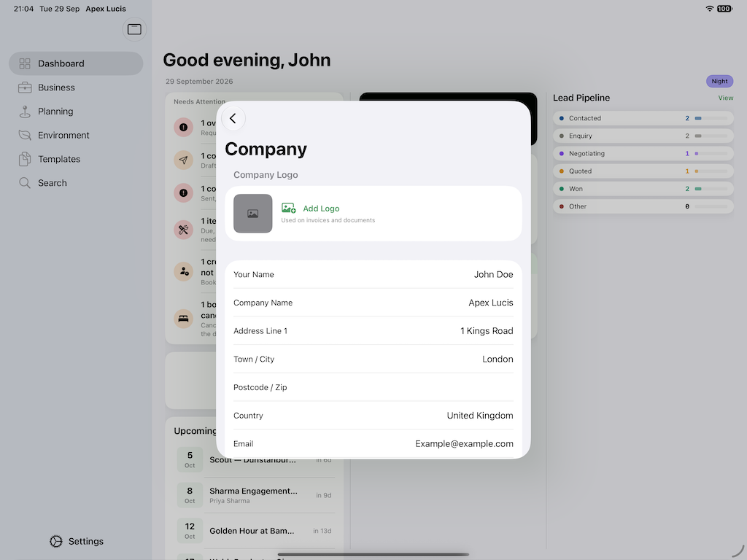Viewport: 747px width, 560px height.
Task: Click the bed booking alert icon
Action: [183, 319]
